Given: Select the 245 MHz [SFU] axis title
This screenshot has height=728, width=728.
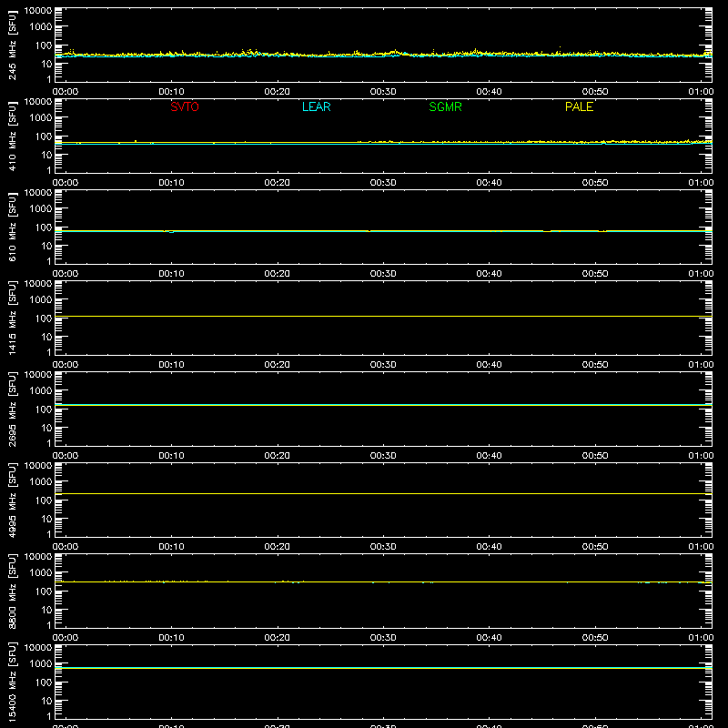Looking at the screenshot, I should coord(12,45).
